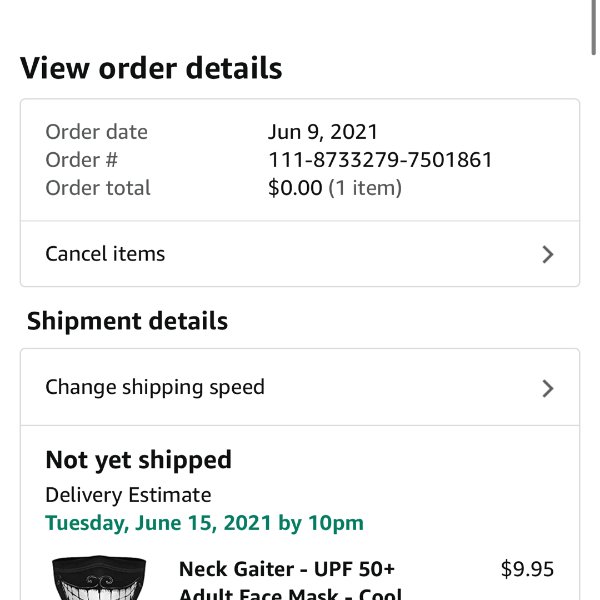
Task: Click the $0.00 order total amount
Action: (295, 188)
